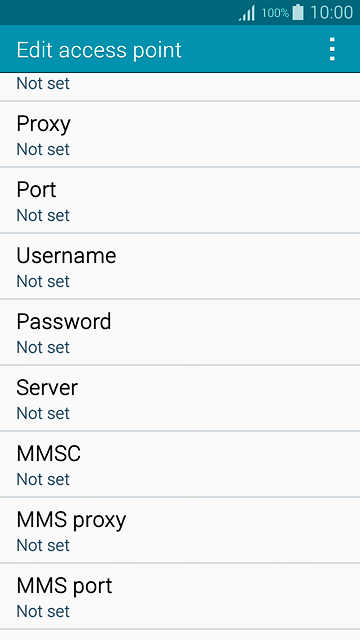The height and width of the screenshot is (640, 360).
Task: Tap the signal strength icon
Action: pos(247,13)
